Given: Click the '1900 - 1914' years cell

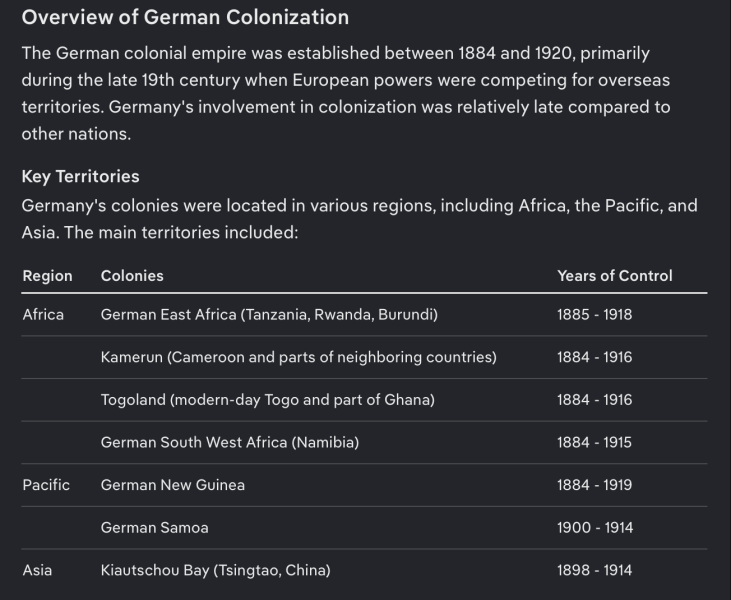Looking at the screenshot, I should click(x=595, y=528).
